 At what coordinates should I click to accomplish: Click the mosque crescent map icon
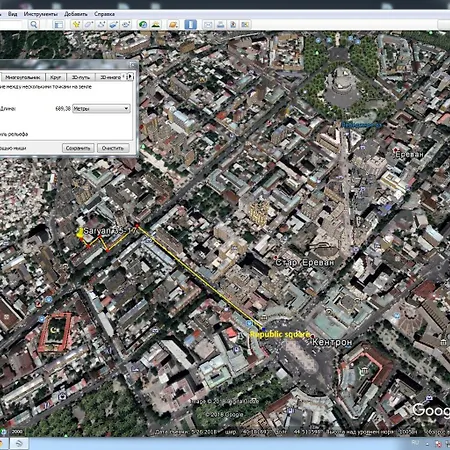point(54,330)
